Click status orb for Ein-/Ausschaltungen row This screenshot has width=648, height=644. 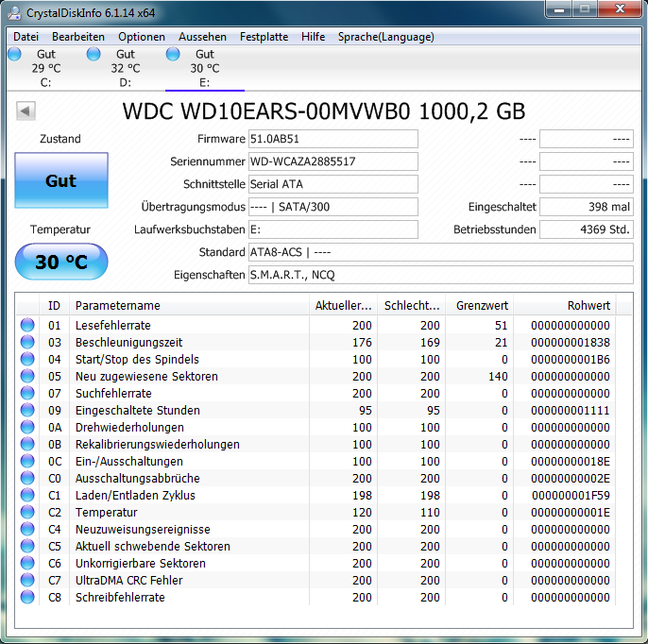[27, 461]
